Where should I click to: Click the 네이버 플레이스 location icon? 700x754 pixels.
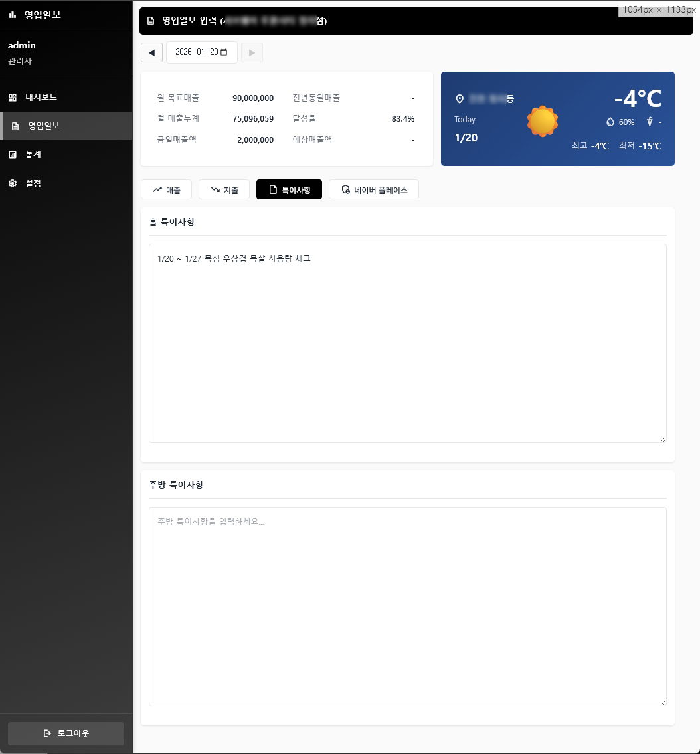[x=346, y=189]
